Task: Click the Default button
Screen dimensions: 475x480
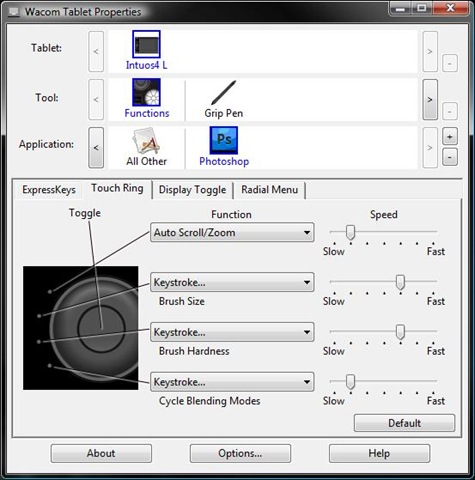Action: point(404,423)
